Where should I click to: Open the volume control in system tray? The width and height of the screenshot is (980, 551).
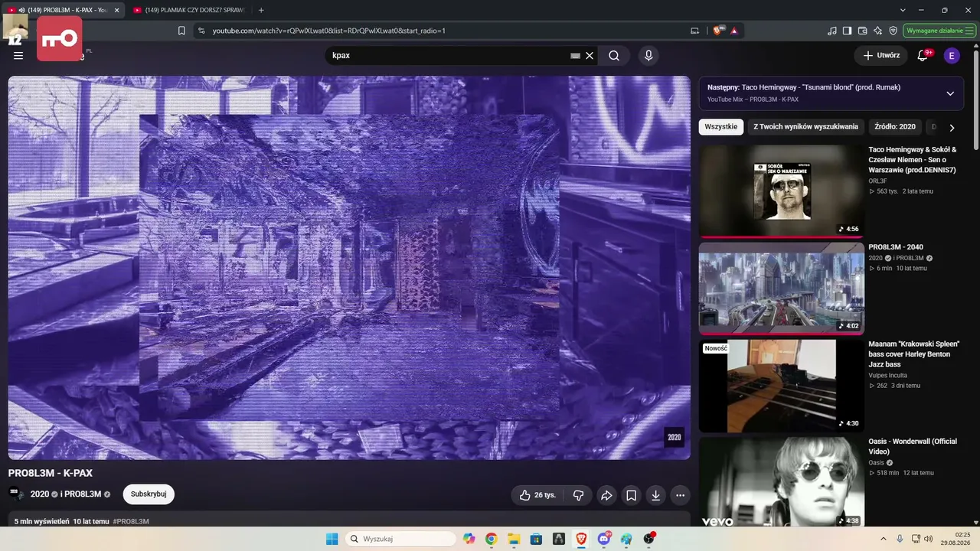[929, 539]
